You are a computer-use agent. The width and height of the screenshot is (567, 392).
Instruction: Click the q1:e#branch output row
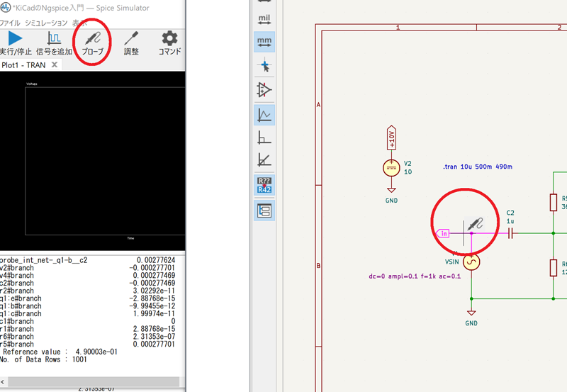coord(87,298)
